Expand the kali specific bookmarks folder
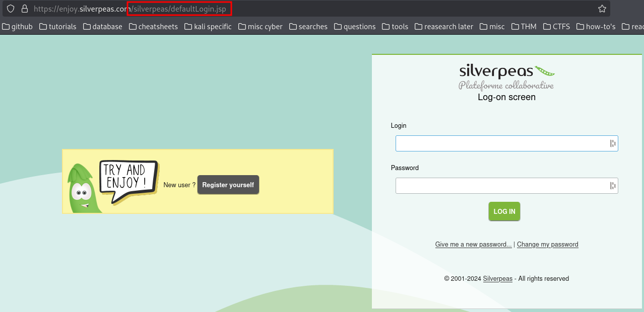This screenshot has width=644, height=312. point(208,27)
